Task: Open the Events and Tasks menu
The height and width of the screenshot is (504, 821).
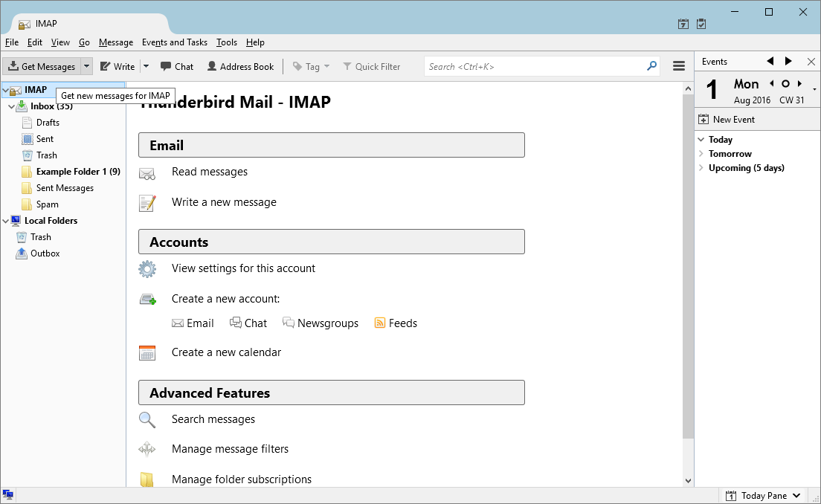Action: coord(175,42)
